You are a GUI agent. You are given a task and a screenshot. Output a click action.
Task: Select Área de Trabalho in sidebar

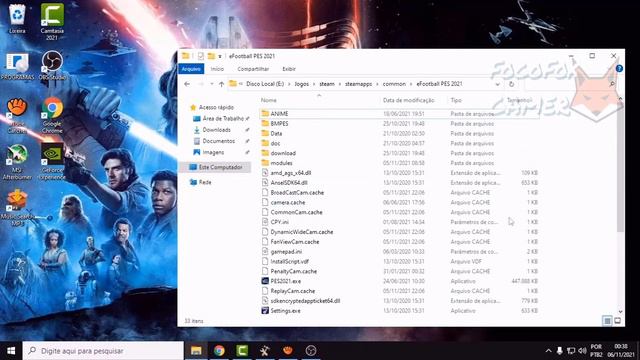pos(223,118)
